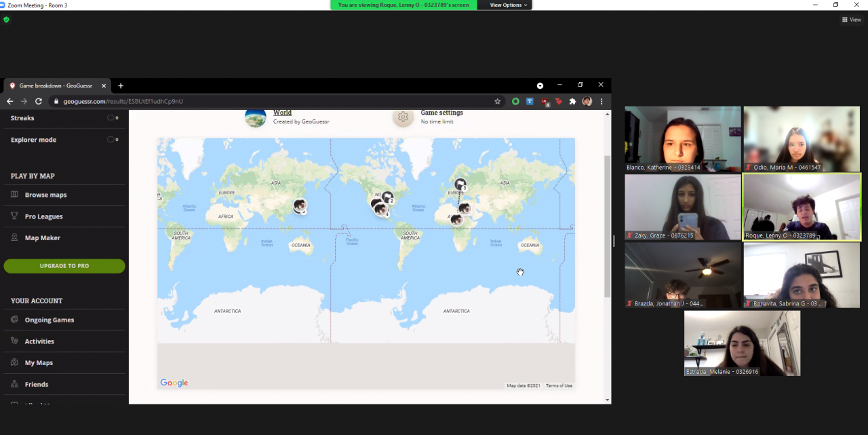Open Chrome three-dot menu
The height and width of the screenshot is (435, 868).
click(x=601, y=101)
